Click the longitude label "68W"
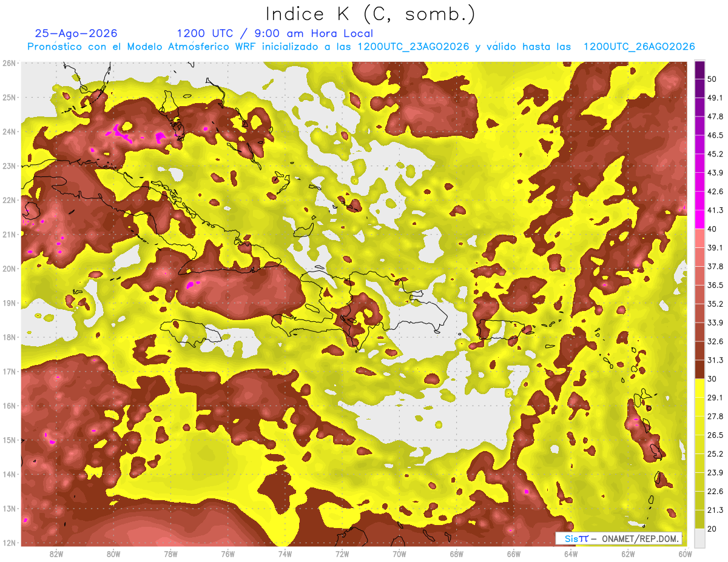The width and height of the screenshot is (728, 562). tap(457, 554)
